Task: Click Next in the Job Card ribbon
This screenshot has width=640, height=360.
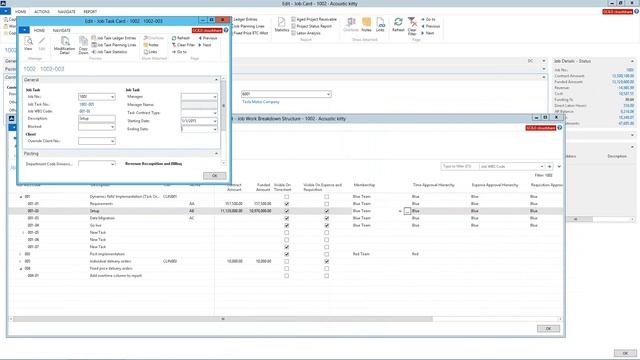Action: (428, 33)
